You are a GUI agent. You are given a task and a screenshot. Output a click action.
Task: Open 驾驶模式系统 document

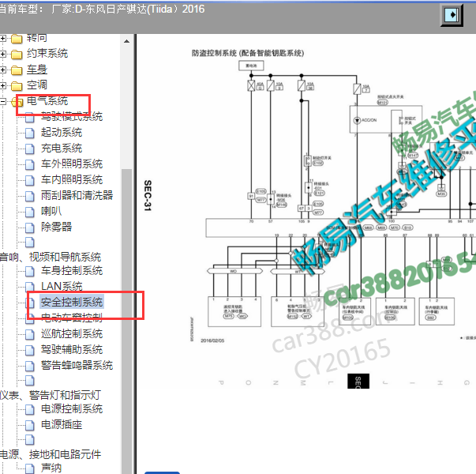[x=72, y=117]
